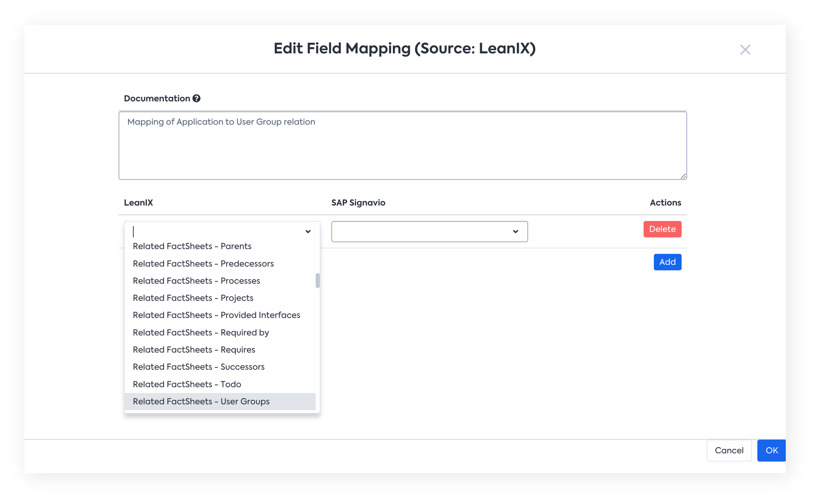
Task: Select Related FactSheets – User Groups option
Action: click(220, 401)
